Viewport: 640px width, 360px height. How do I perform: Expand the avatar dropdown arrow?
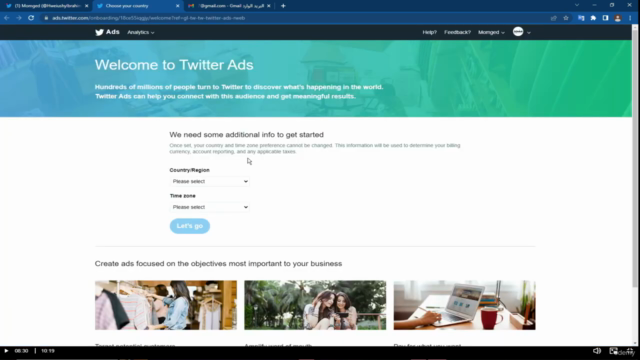click(x=529, y=33)
